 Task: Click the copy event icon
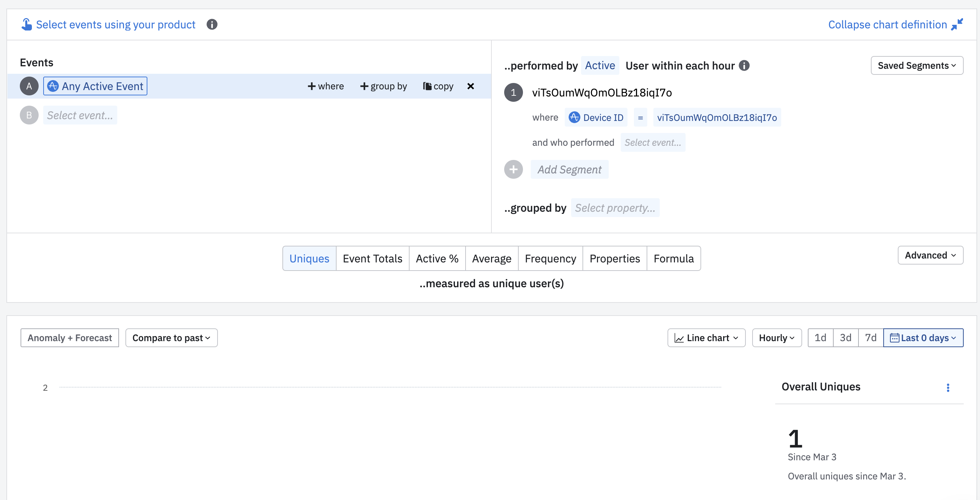tap(428, 86)
